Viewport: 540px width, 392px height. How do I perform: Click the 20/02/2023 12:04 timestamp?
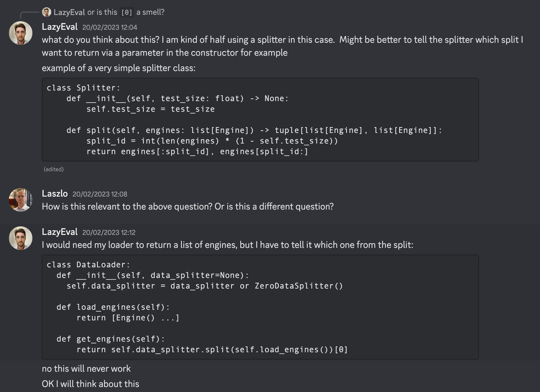109,27
